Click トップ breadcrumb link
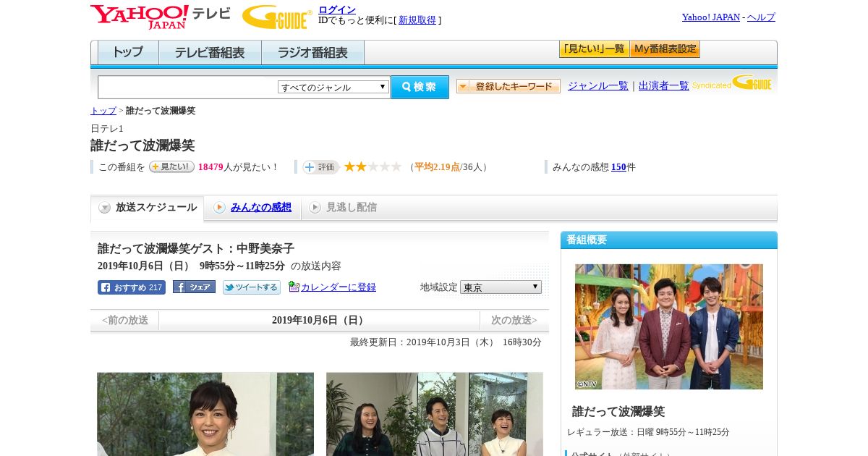868x456 pixels. (x=103, y=111)
